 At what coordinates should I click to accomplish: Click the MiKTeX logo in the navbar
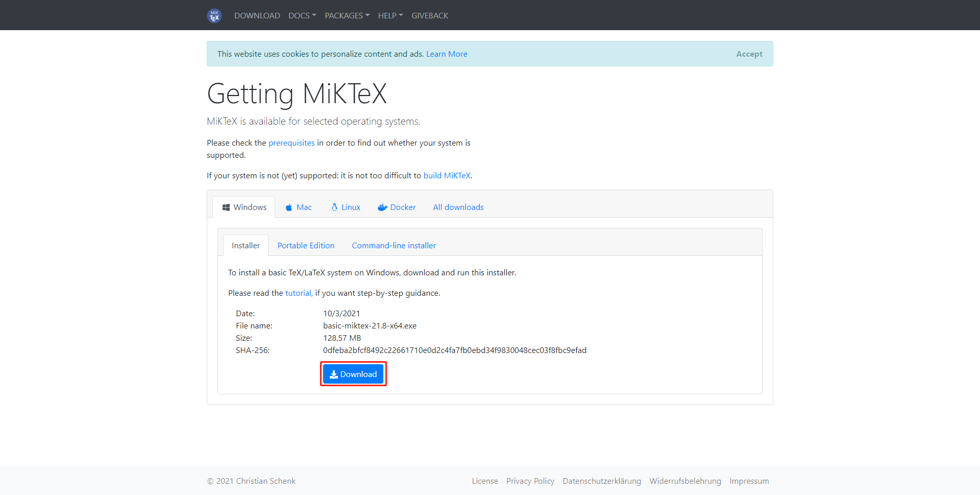(214, 15)
